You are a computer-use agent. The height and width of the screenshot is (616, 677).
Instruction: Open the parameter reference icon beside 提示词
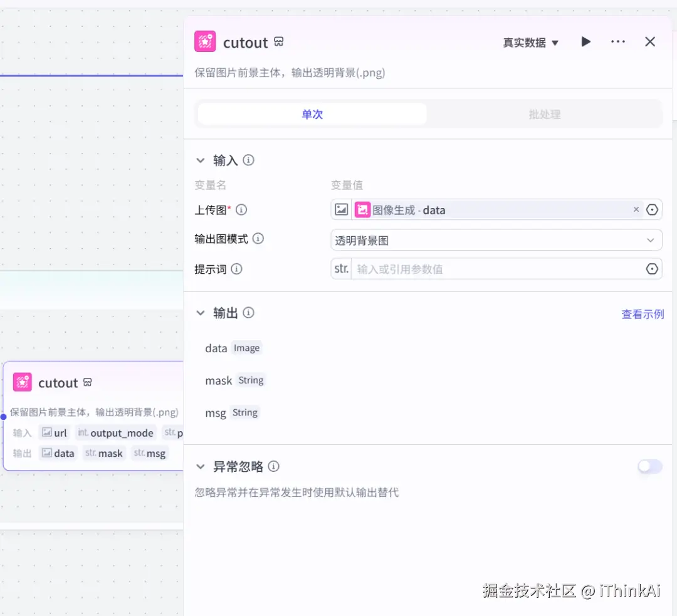[652, 269]
